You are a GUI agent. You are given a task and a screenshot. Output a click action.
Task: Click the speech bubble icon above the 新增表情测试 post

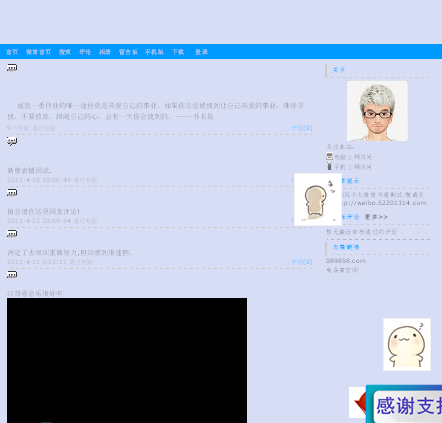click(x=12, y=142)
